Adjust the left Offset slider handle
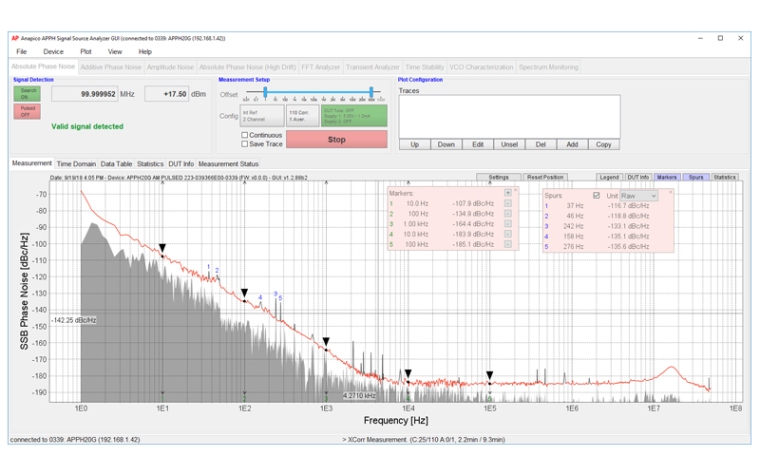The height and width of the screenshot is (475, 760). click(x=265, y=91)
